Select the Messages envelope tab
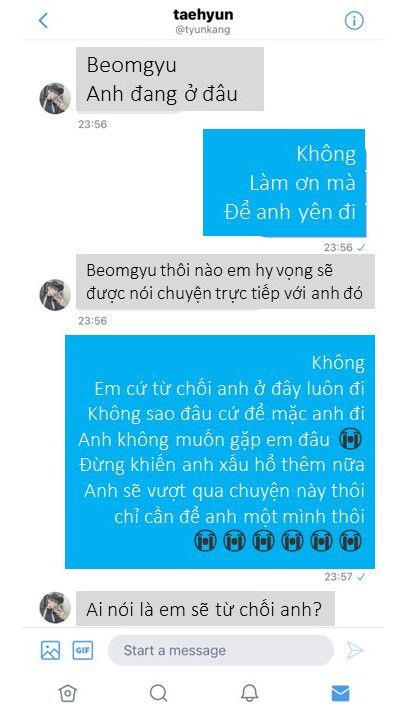 340,693
